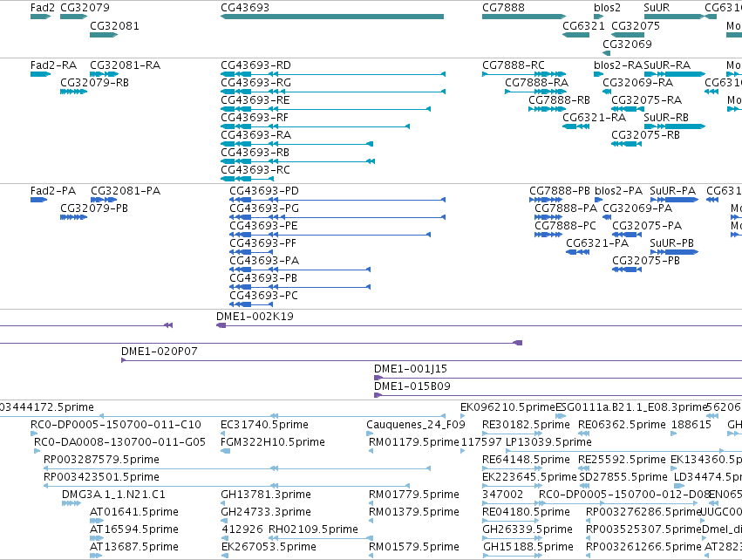Screen dimensions: 742x560
Task: Click the CG7888-RB transcript label
Action: tap(560, 100)
